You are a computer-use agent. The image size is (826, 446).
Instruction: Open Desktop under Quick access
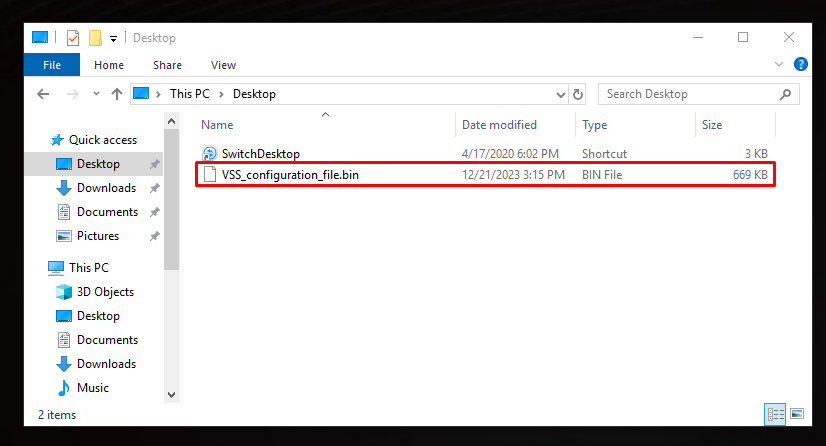pos(98,164)
